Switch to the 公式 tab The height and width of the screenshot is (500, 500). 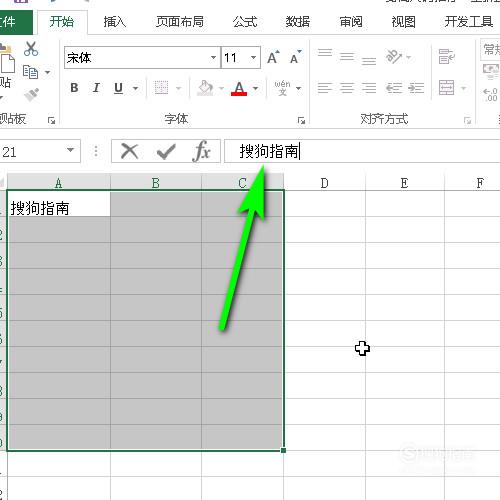pyautogui.click(x=245, y=22)
